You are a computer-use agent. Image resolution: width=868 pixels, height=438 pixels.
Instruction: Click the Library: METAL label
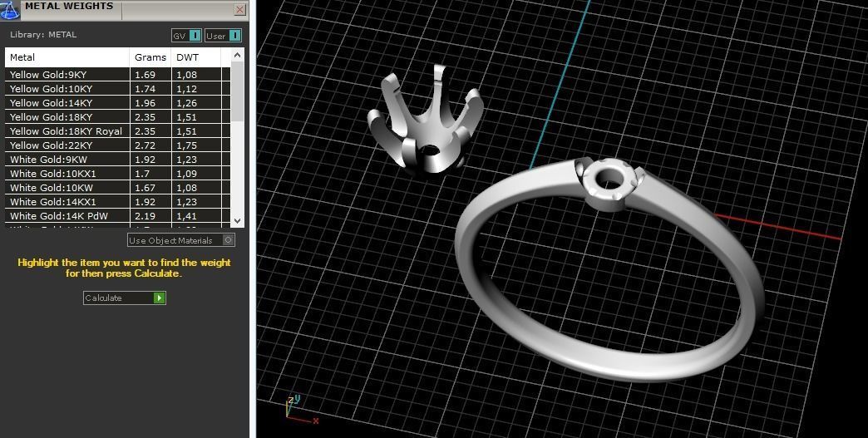pyautogui.click(x=43, y=34)
